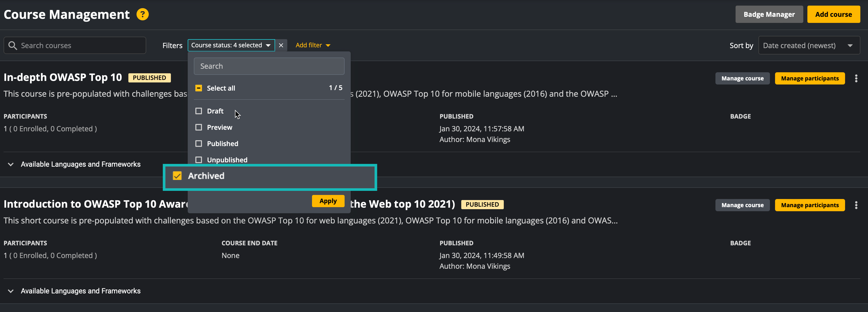Remove the Course status filter with X

coord(281,45)
